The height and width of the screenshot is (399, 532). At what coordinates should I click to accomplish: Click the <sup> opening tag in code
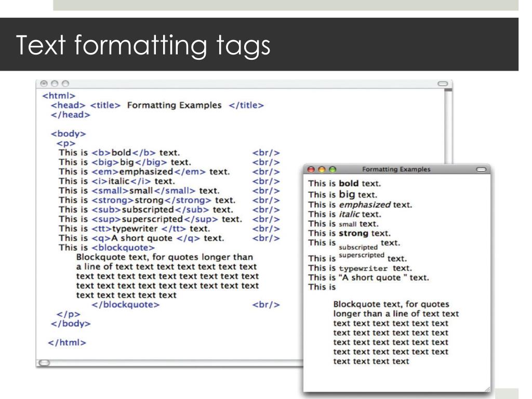pyautogui.click(x=107, y=219)
